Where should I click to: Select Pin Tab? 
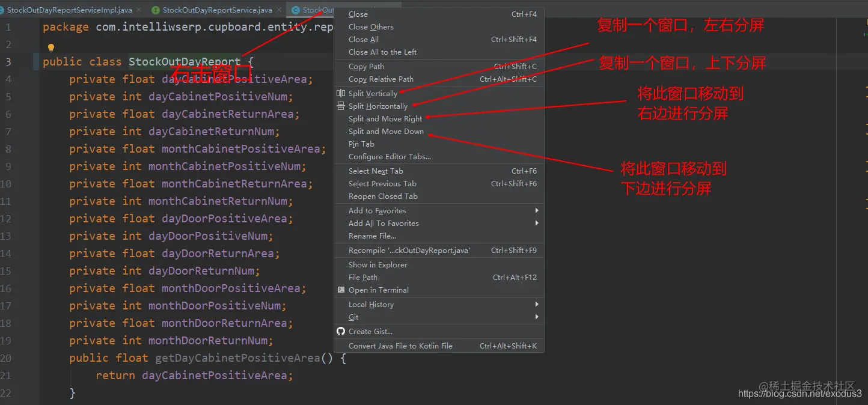point(439,144)
